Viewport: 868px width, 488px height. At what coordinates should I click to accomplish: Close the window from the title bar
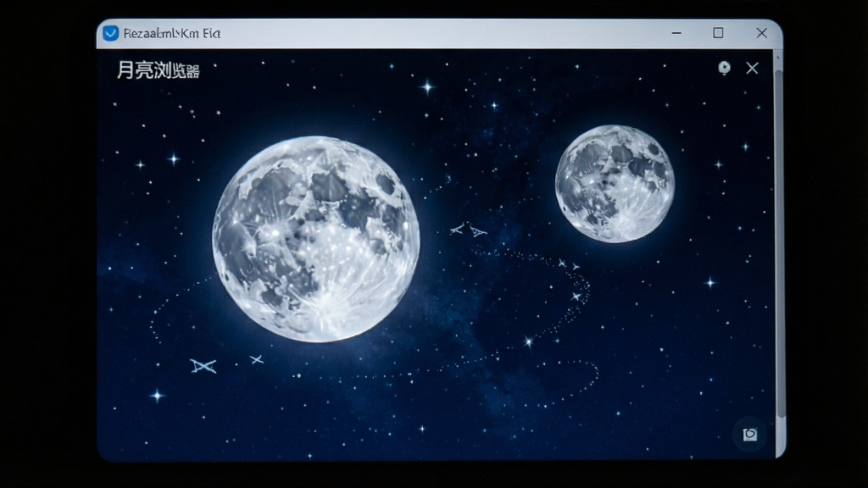pyautogui.click(x=762, y=33)
